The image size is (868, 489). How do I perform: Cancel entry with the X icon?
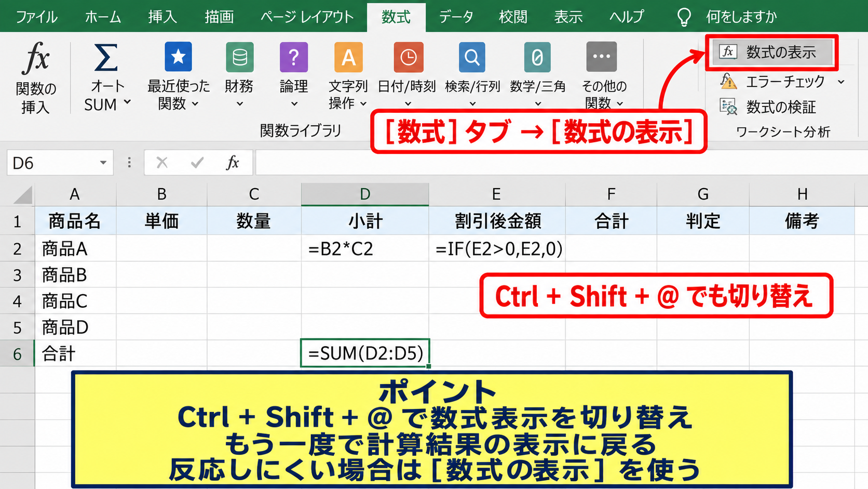pyautogui.click(x=162, y=163)
